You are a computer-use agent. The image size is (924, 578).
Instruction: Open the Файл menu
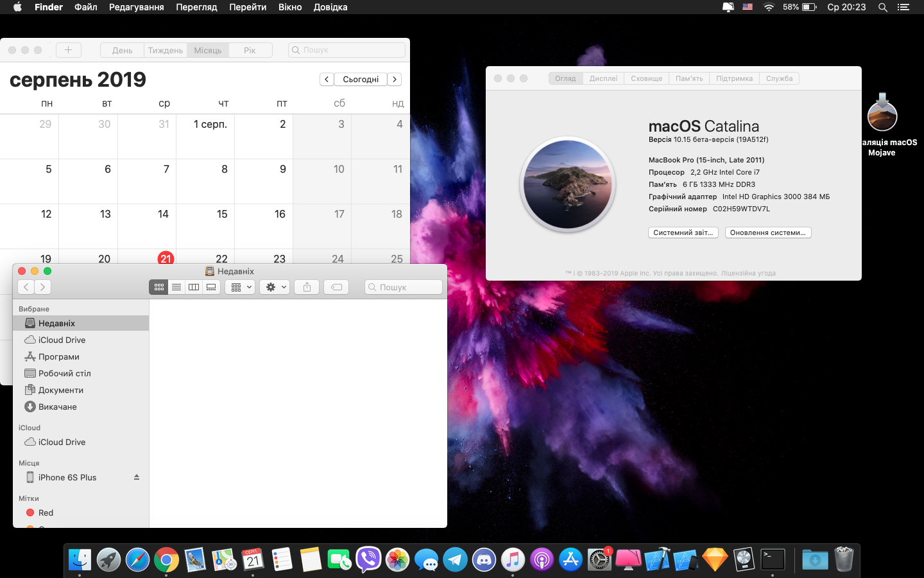[85, 7]
